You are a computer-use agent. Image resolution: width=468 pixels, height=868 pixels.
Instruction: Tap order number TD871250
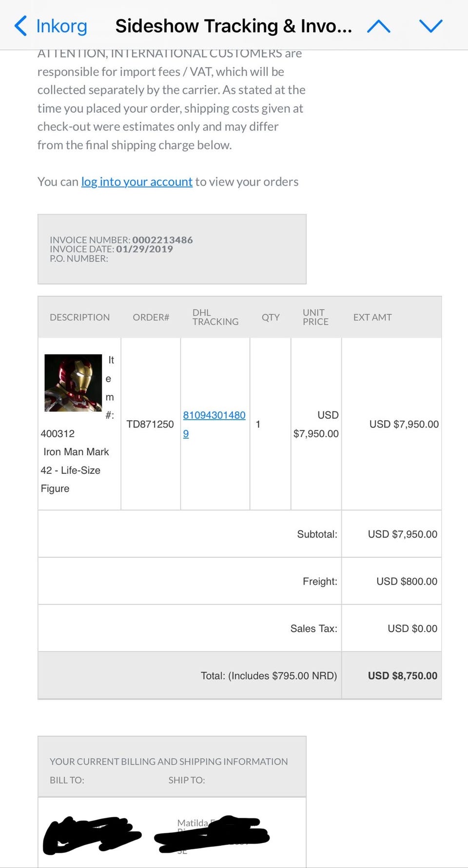coord(150,424)
